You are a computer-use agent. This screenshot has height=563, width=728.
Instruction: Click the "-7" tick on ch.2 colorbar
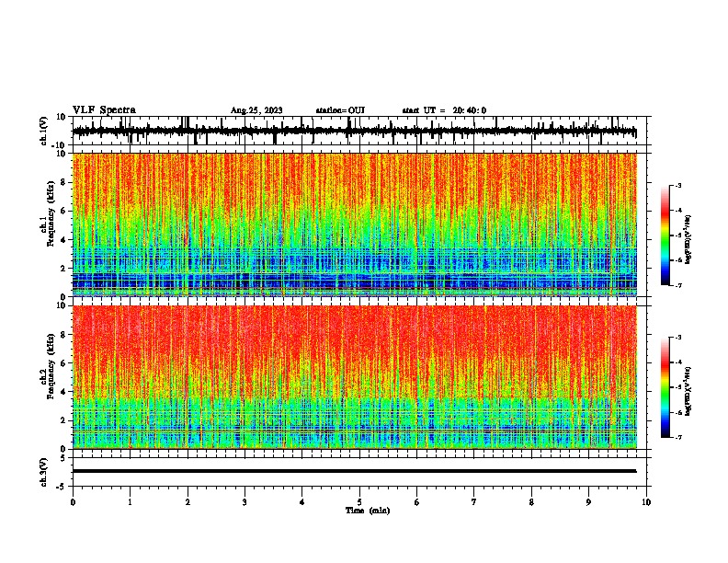677,437
